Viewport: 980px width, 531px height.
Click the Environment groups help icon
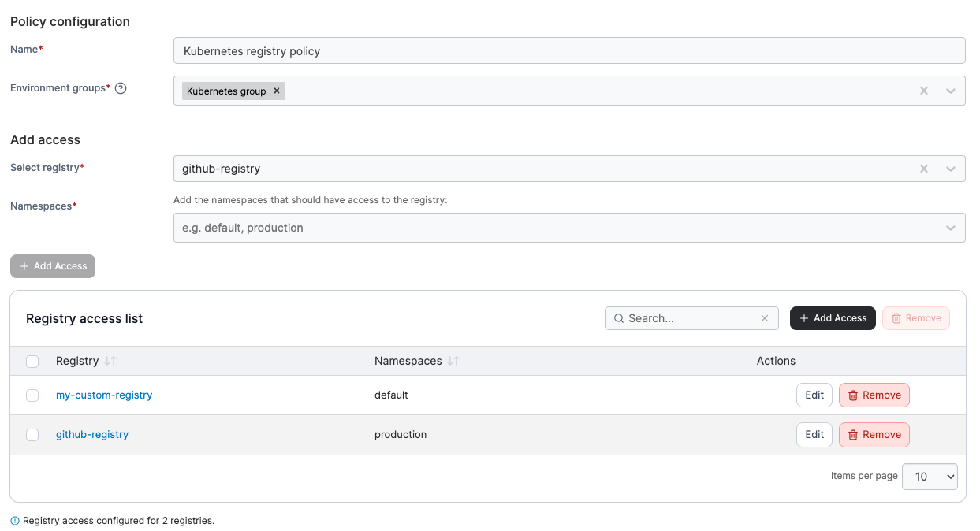pos(121,88)
